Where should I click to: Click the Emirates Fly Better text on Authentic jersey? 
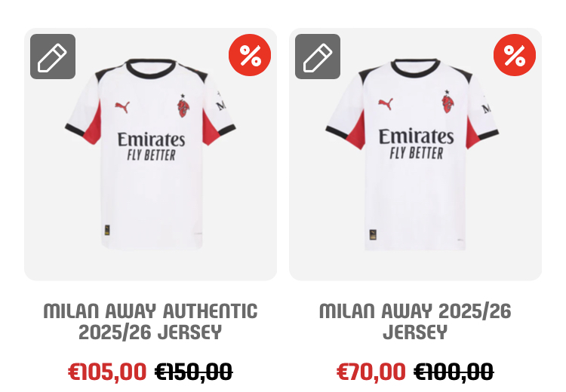(x=151, y=146)
